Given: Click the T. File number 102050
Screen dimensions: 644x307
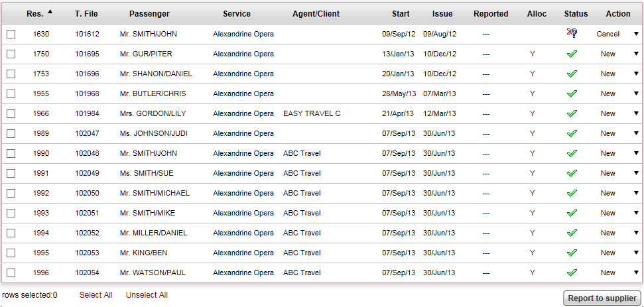Looking at the screenshot, I should [87, 193].
